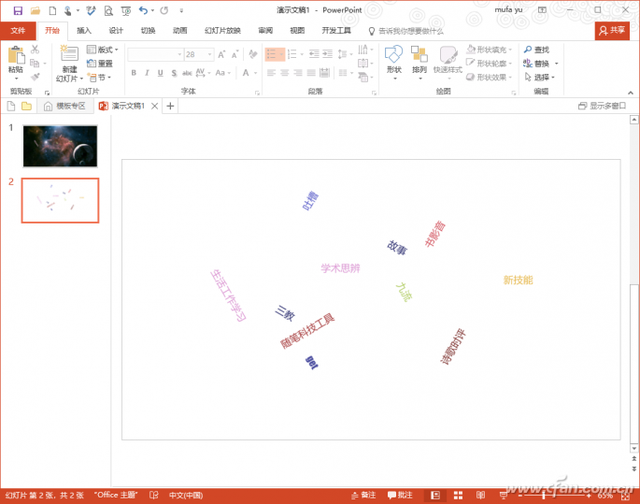Screen dimensions: 640x504
Task: Toggle Italic formatting
Action: (x=147, y=73)
